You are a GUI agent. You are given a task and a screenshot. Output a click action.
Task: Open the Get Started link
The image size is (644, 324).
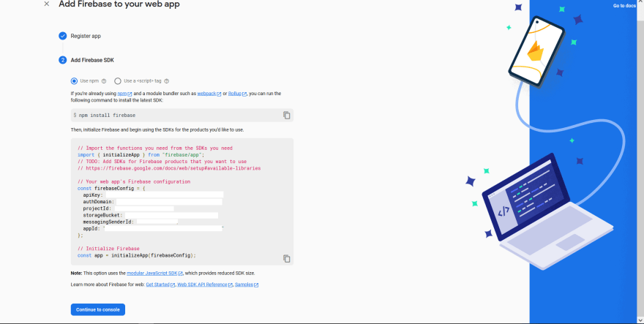click(x=160, y=285)
